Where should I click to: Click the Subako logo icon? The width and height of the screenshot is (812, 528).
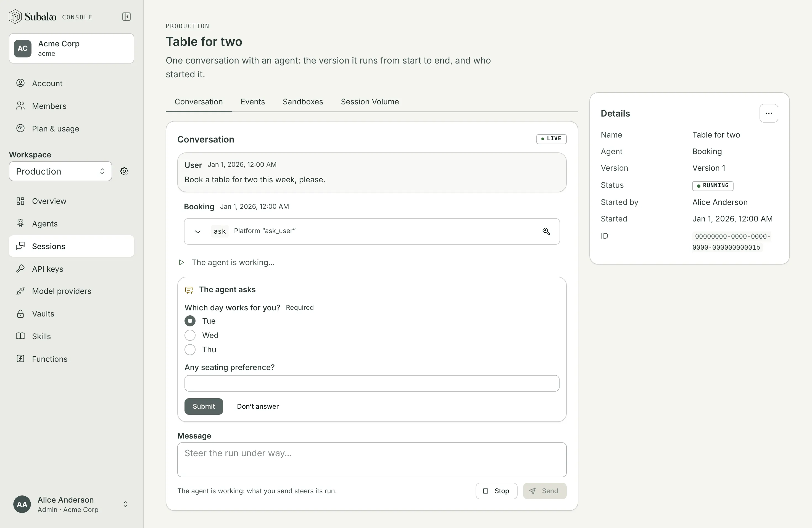[15, 16]
